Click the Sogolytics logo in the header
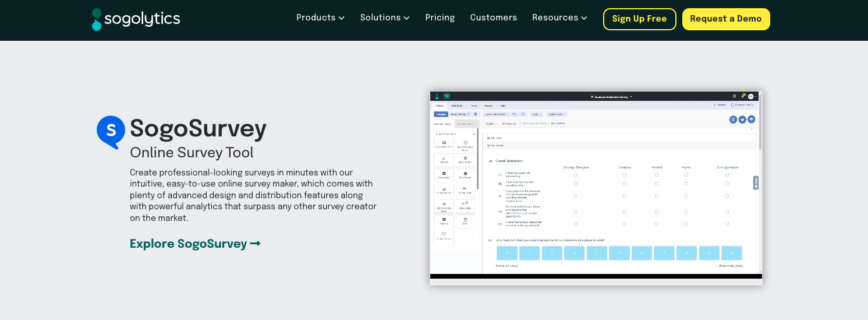The width and height of the screenshot is (868, 320). [136, 19]
